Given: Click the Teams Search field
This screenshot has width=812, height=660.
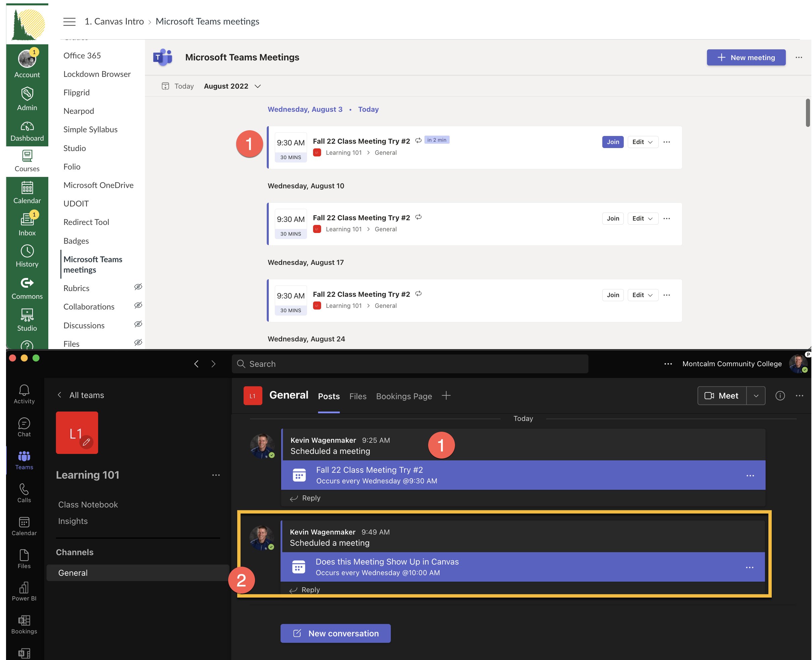Looking at the screenshot, I should tap(410, 364).
